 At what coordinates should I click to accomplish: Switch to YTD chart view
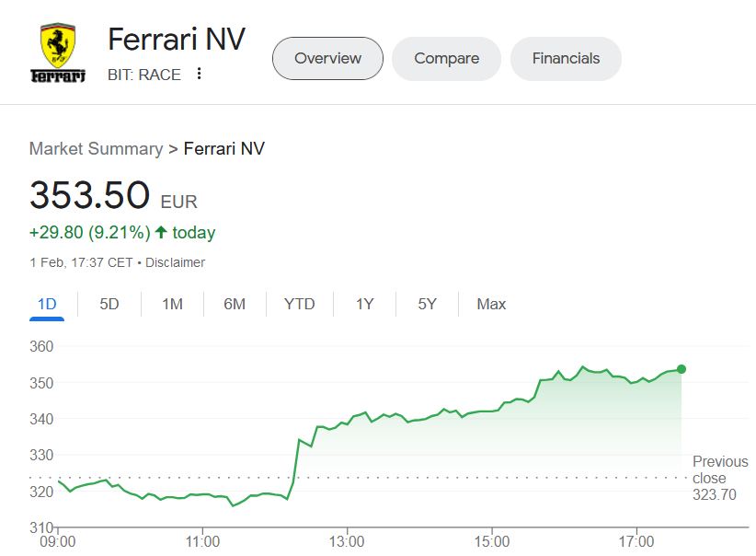(x=299, y=304)
